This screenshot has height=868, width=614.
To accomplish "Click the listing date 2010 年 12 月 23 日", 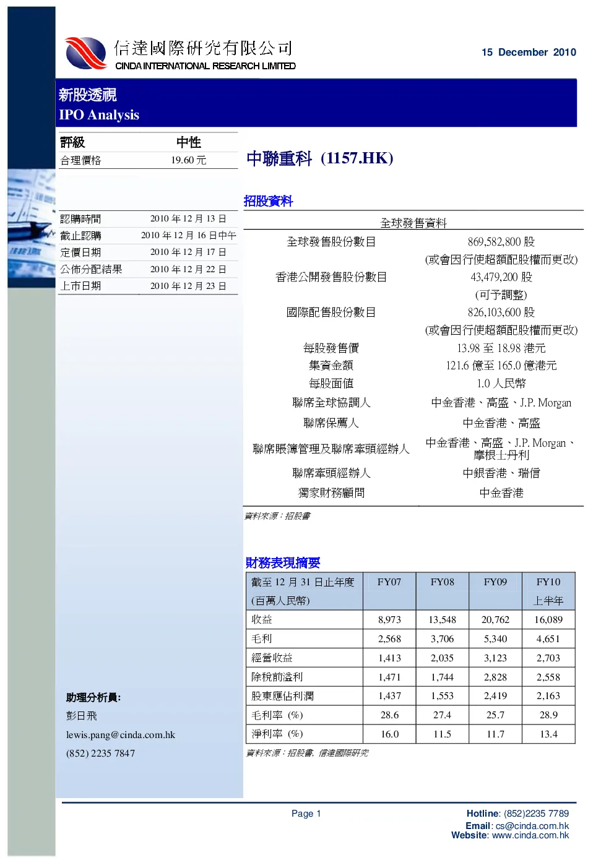I will 189,286.
